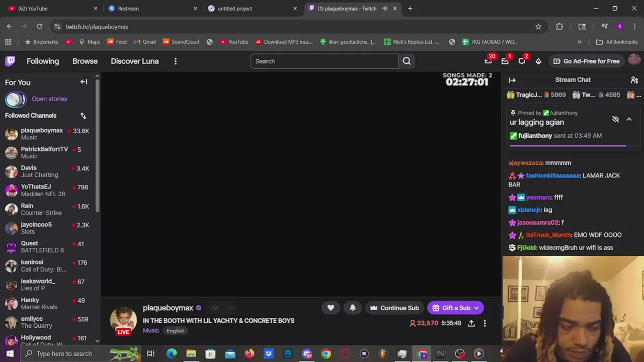Open stream more options three dots

485,323
